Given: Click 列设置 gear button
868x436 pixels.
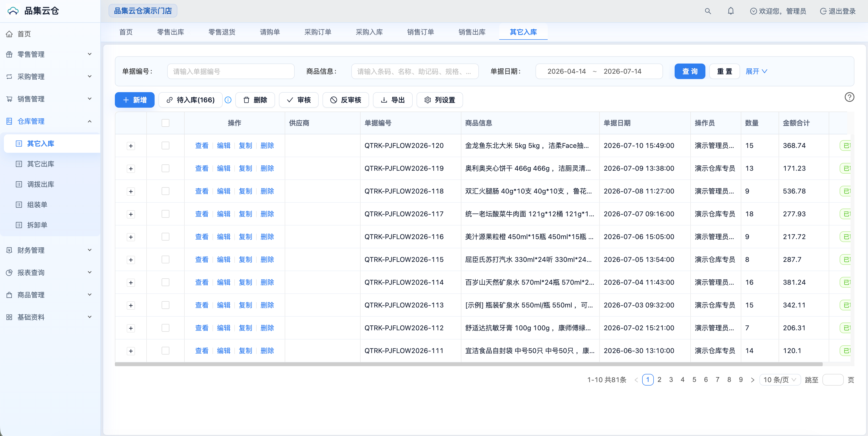Looking at the screenshot, I should (440, 100).
